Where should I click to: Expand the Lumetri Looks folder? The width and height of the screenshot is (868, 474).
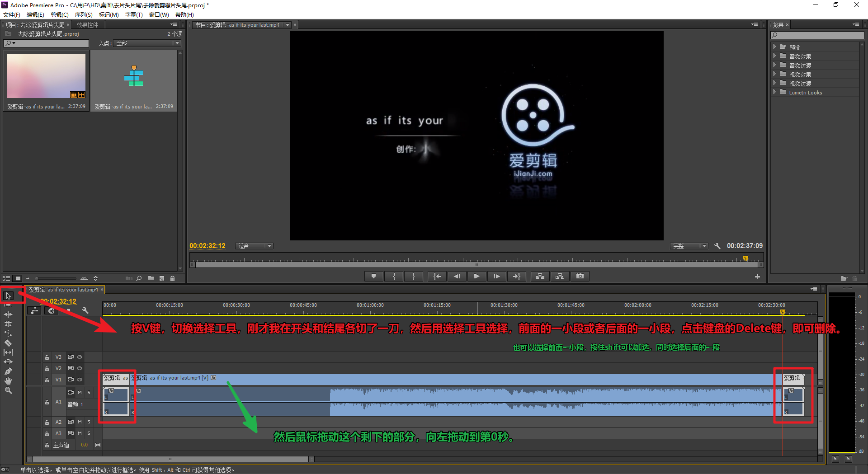pyautogui.click(x=774, y=92)
